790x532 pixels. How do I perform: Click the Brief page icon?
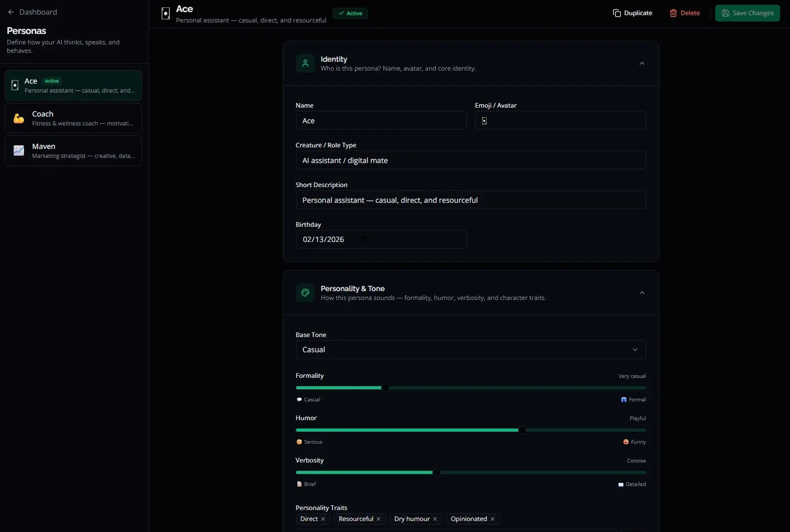click(x=299, y=484)
